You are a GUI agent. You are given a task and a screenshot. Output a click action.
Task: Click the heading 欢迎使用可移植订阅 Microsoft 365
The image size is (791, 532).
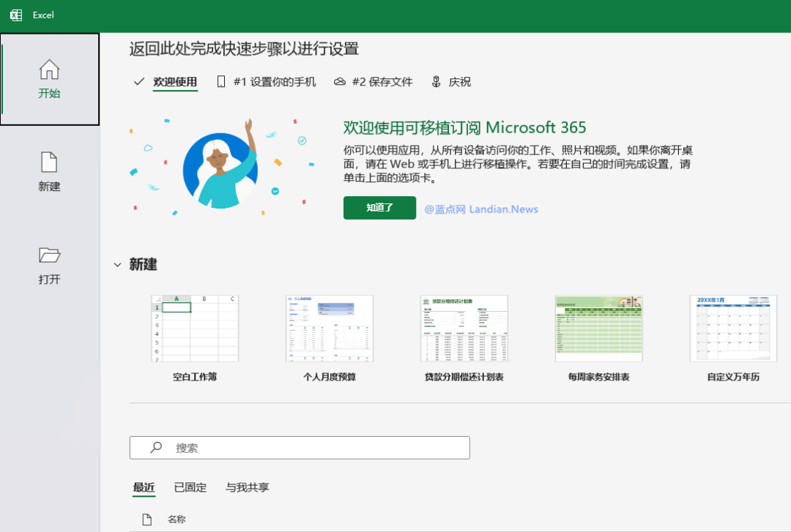(x=464, y=127)
